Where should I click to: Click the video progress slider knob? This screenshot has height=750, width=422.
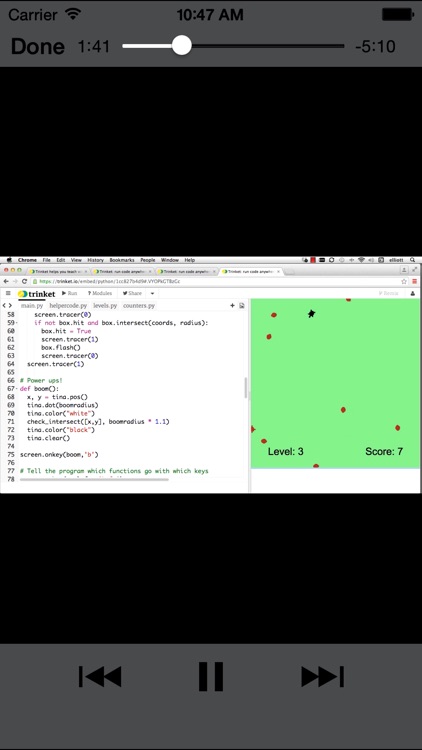click(181, 46)
